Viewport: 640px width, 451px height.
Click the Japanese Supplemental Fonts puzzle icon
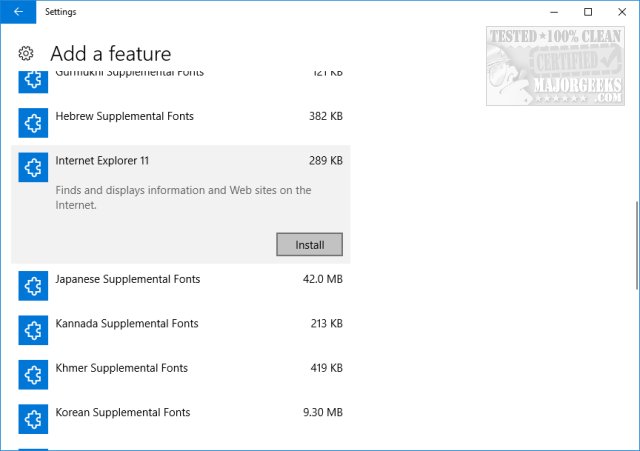pyautogui.click(x=33, y=285)
